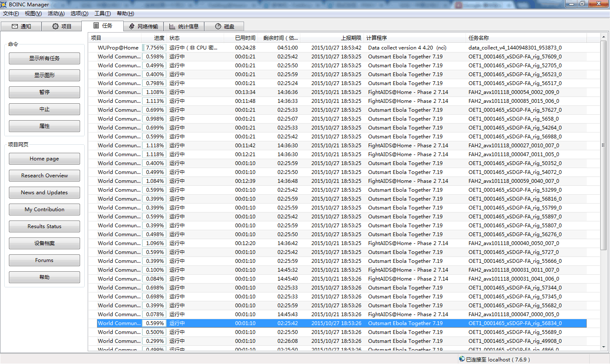Sort by the 进度 column header
This screenshot has height=364, width=610.
[x=154, y=38]
